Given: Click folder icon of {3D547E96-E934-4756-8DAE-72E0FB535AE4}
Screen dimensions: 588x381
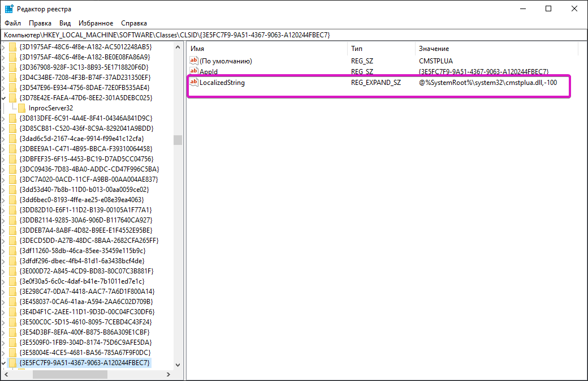Looking at the screenshot, I should tap(13, 87).
